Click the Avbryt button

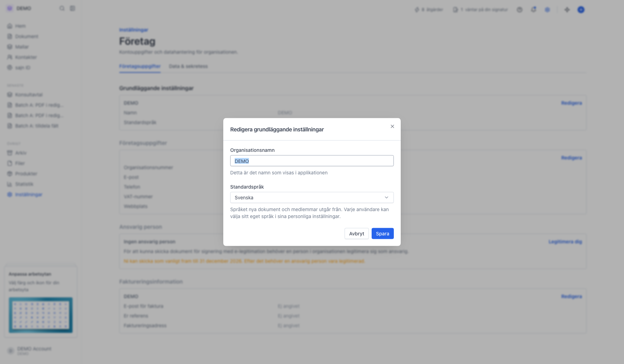pos(357,234)
